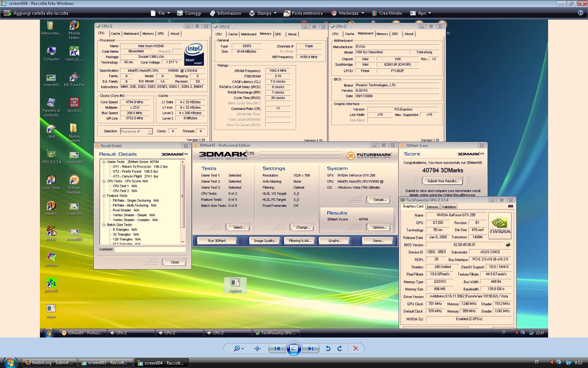Switch to screen003 taskbar window
Viewport: 588px width, 368px height.
point(106,363)
